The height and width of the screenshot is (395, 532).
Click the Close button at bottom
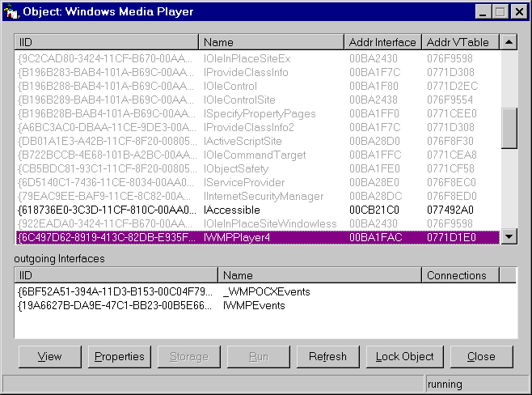pos(481,357)
